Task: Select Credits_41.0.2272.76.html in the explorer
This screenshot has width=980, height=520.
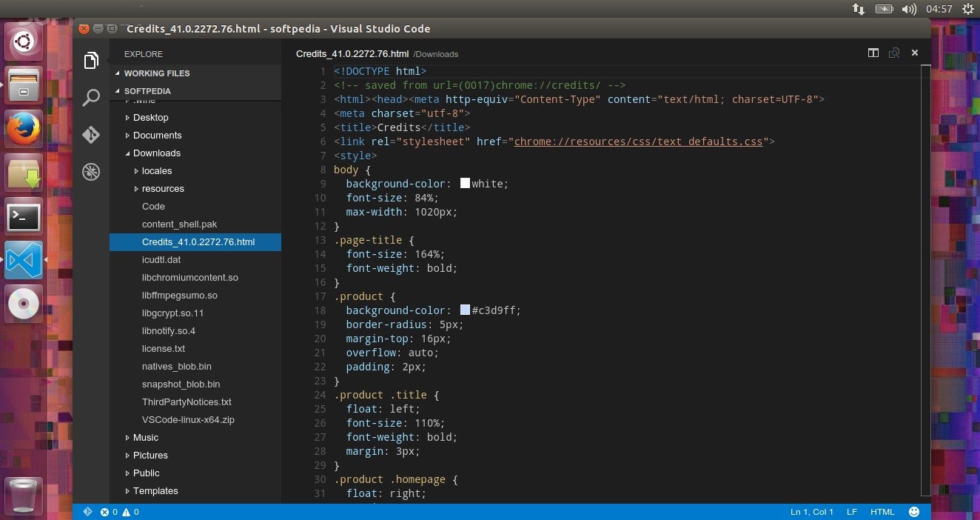Action: click(195, 242)
